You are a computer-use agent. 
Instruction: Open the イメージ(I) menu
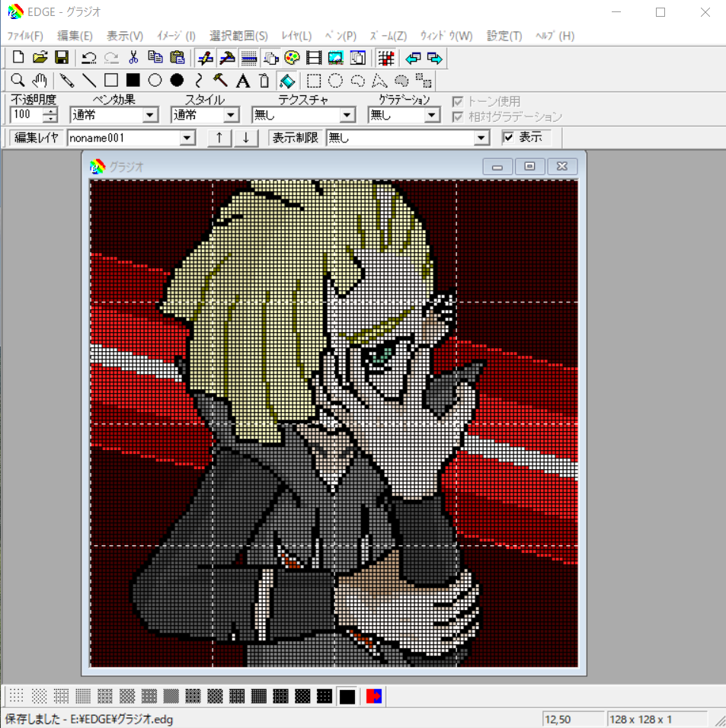176,36
